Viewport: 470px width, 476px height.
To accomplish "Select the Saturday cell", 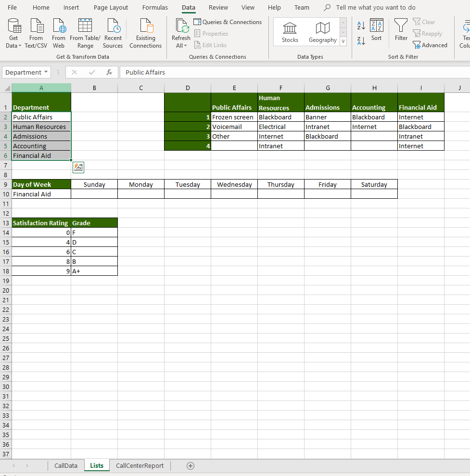I will (x=374, y=184).
